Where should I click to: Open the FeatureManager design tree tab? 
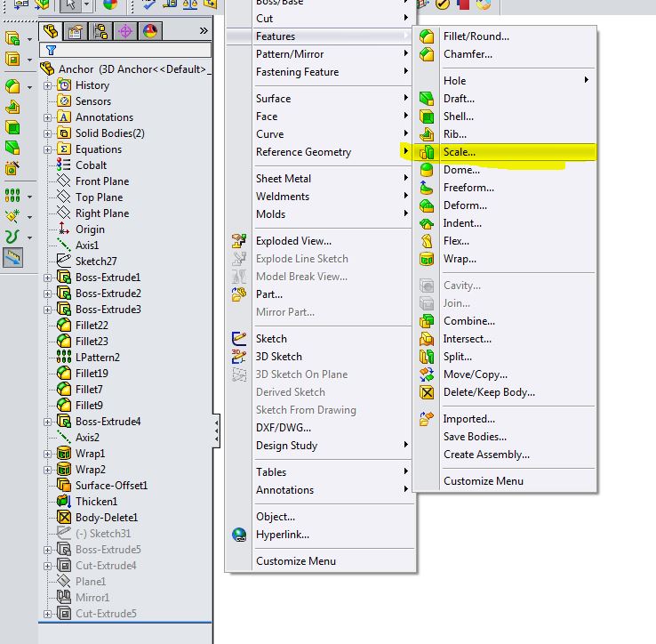(x=52, y=31)
